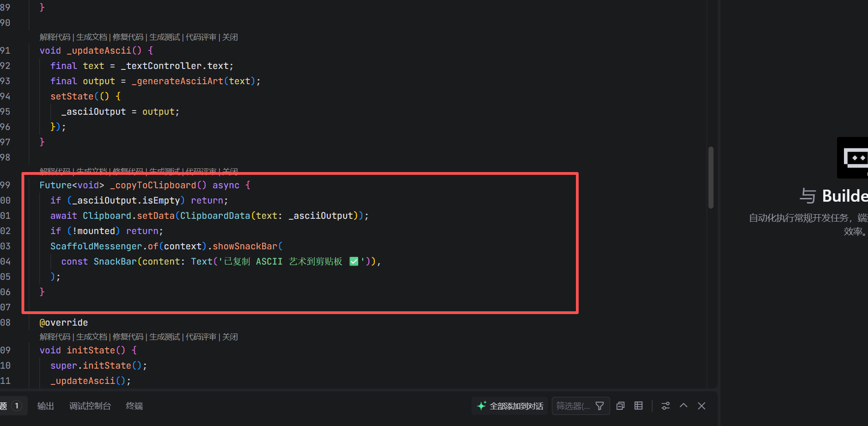The width and height of the screenshot is (868, 426).
Task: Click the _asciiOutput = output assignment line
Action: pyautogui.click(x=120, y=111)
